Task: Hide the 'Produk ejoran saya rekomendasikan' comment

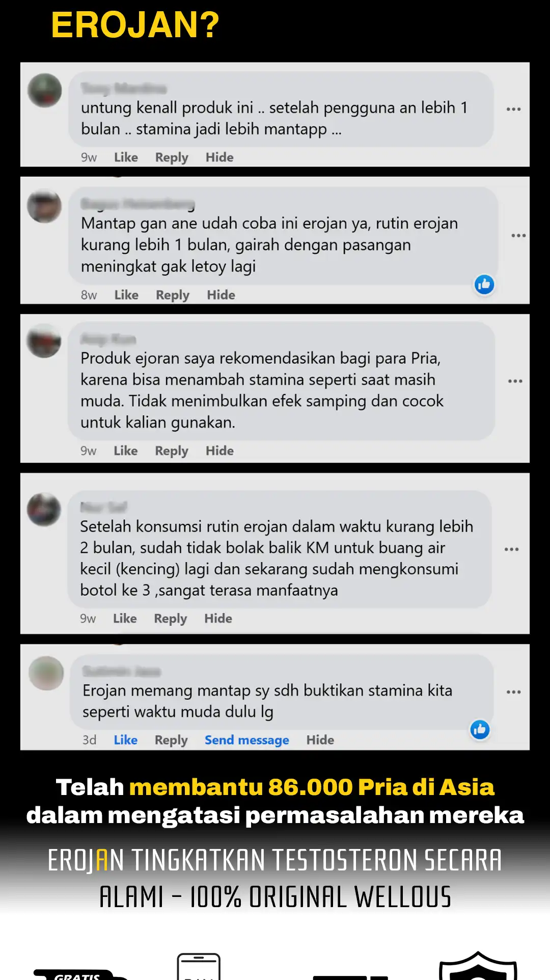Action: pyautogui.click(x=219, y=451)
